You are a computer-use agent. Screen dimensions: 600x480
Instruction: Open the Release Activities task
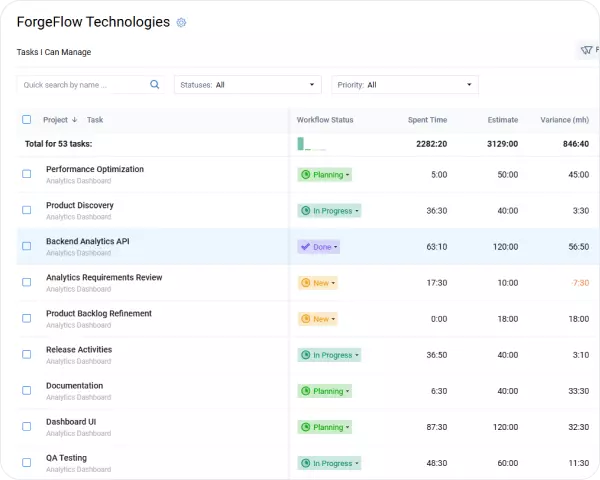pos(79,349)
